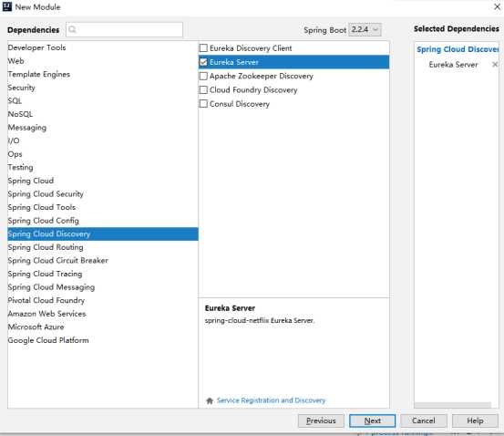Open the Spring Boot version dropdown
The height and width of the screenshot is (436, 504).
pyautogui.click(x=365, y=29)
